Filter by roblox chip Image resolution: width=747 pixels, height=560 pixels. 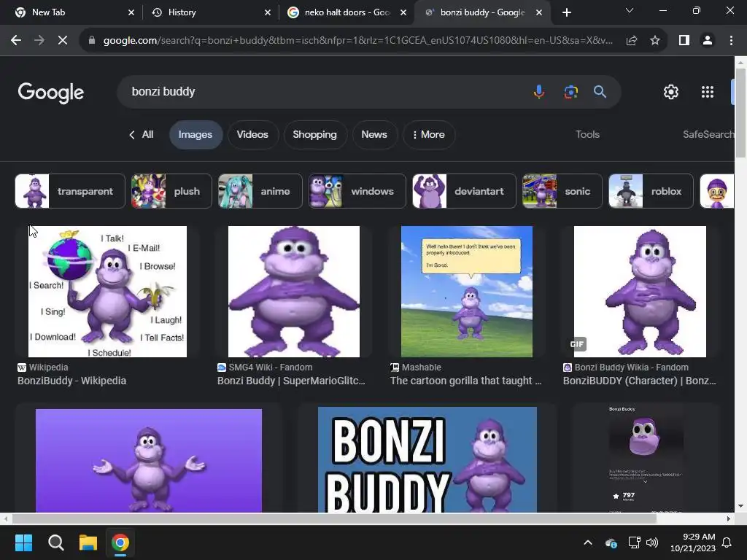point(651,192)
